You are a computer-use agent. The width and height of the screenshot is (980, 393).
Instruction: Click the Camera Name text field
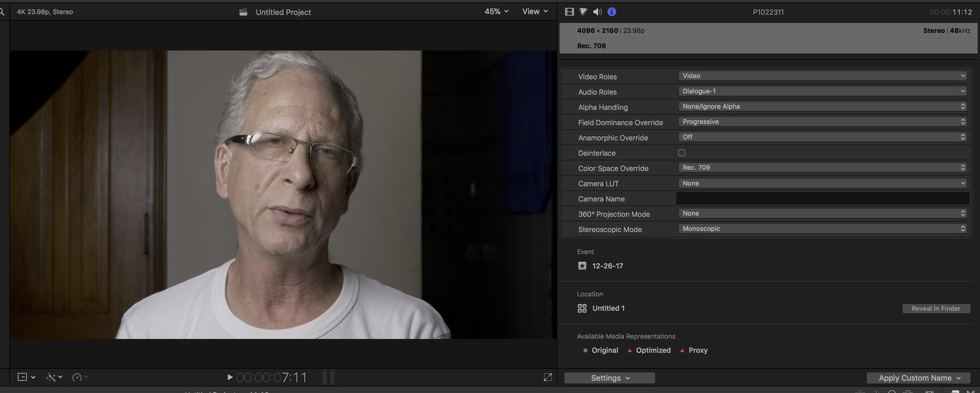pyautogui.click(x=823, y=199)
